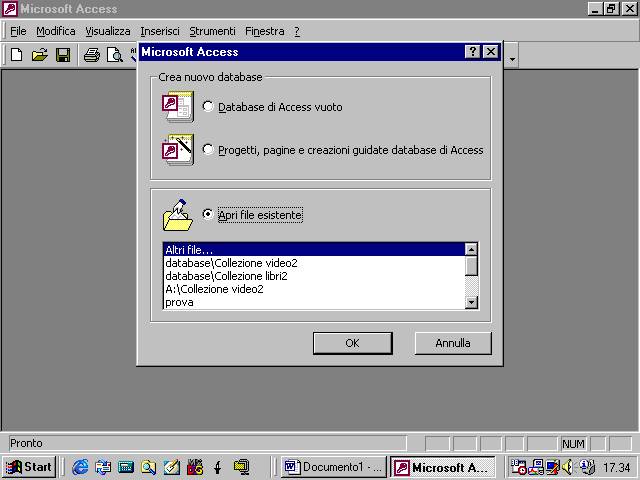The image size is (640, 480).
Task: Click the notepad pencil quick launch icon
Action: (171, 467)
